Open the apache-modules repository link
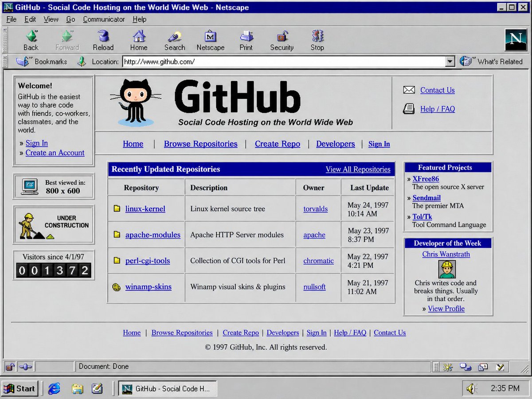Viewport: 532px width, 399px height. click(x=153, y=235)
